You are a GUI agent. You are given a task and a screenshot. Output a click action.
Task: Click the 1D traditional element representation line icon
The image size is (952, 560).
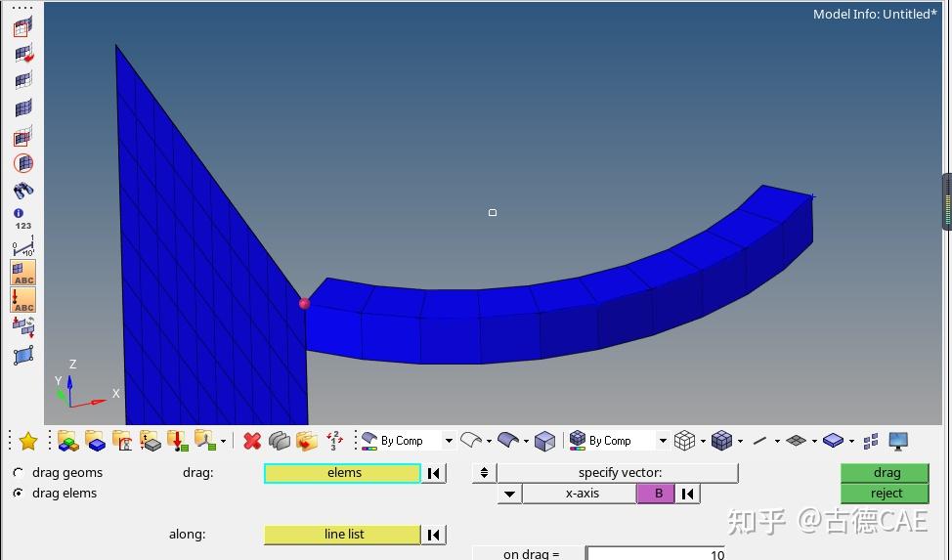759,441
